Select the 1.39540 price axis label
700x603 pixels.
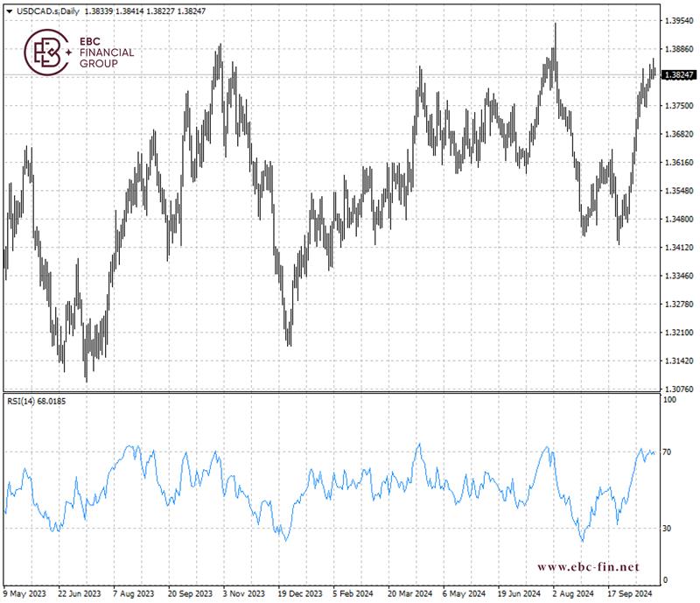[x=679, y=19]
